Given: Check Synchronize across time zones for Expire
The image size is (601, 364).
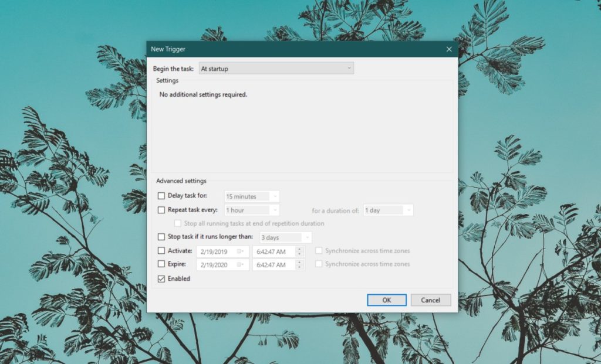Looking at the screenshot, I should coord(319,264).
